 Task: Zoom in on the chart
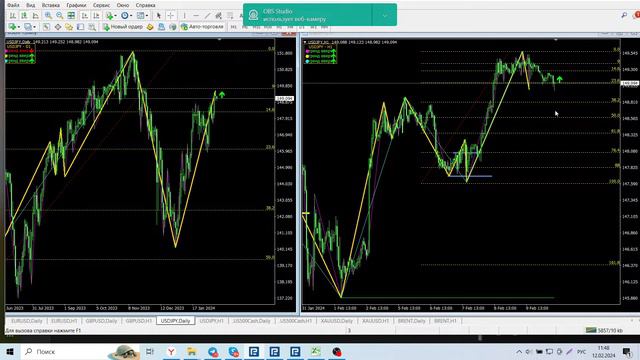pyautogui.click(x=48, y=16)
